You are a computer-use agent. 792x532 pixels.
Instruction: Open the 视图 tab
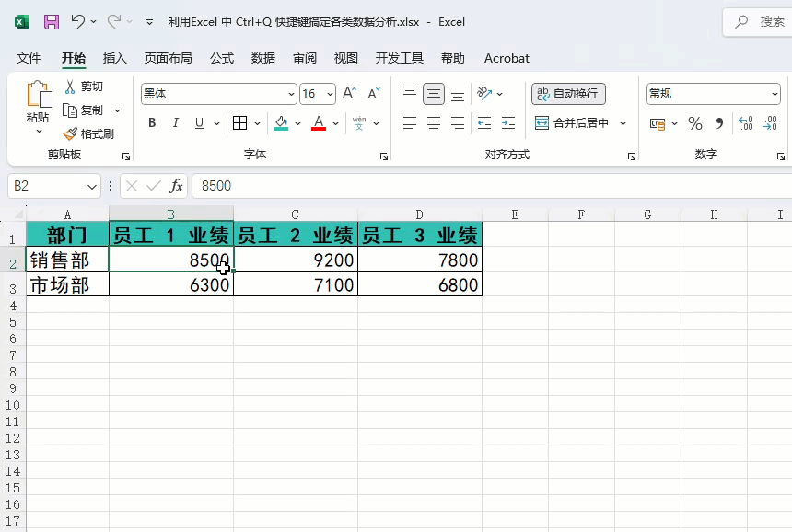point(346,58)
